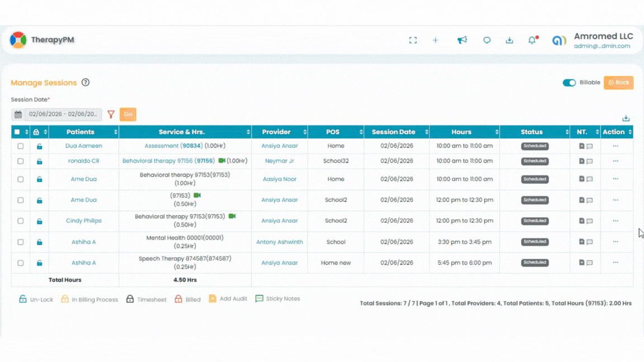Expand action ellipsis menu for Antony Ashwinth session
Viewport: 644px width, 362px height.
click(615, 242)
